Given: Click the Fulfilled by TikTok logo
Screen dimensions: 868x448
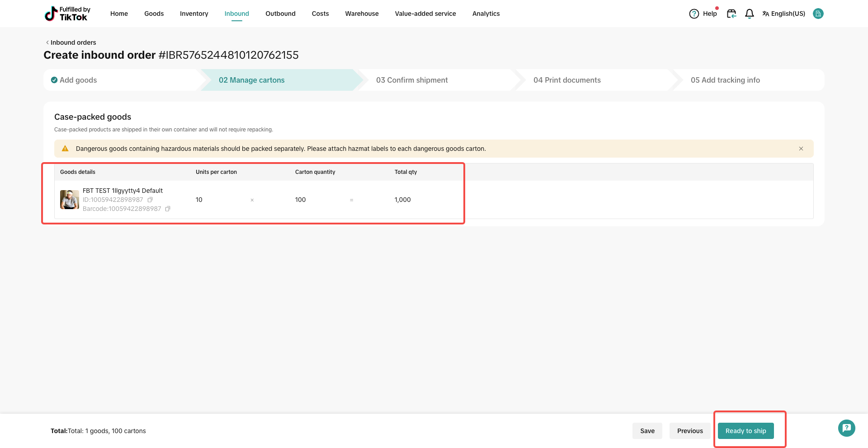Looking at the screenshot, I should pos(67,14).
